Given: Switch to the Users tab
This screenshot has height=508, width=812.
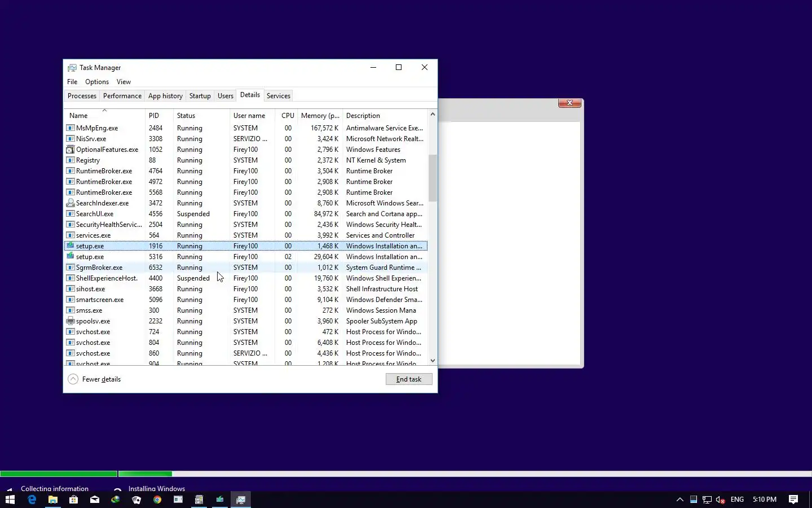Looking at the screenshot, I should [226, 96].
